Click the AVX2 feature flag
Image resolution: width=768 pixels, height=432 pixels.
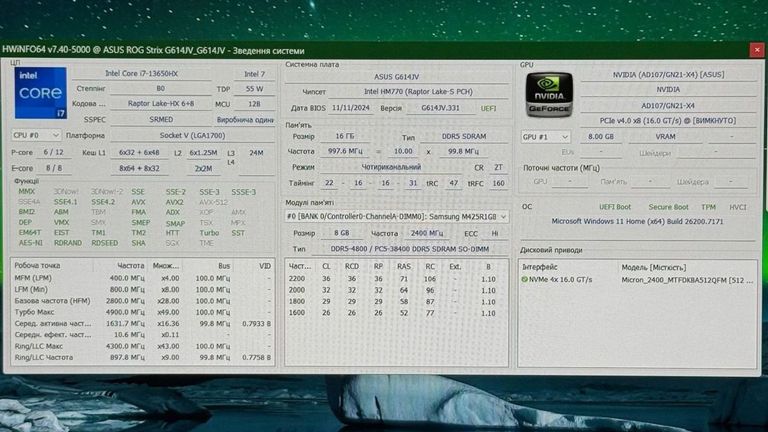tap(174, 202)
